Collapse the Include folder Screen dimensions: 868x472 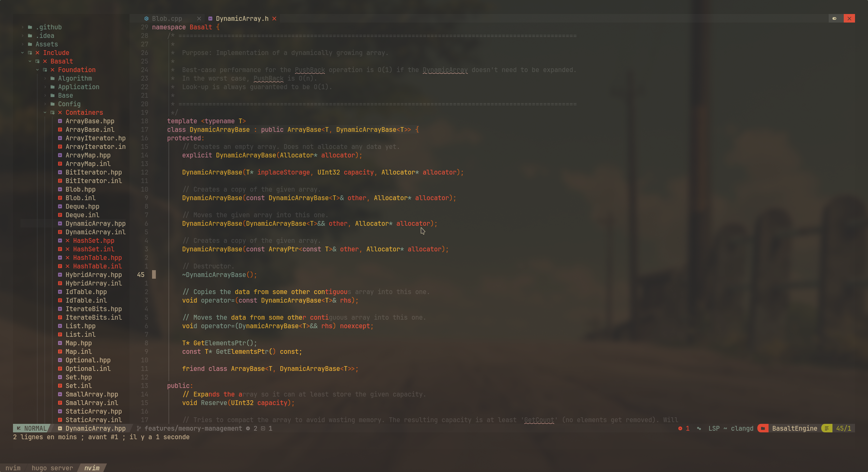23,53
